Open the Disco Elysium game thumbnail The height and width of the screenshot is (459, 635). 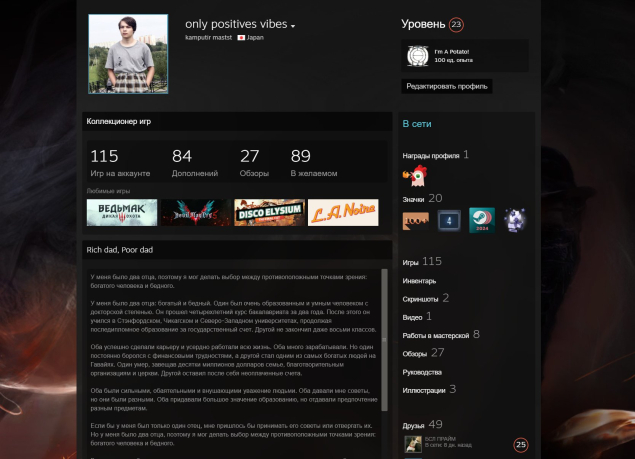(x=269, y=212)
